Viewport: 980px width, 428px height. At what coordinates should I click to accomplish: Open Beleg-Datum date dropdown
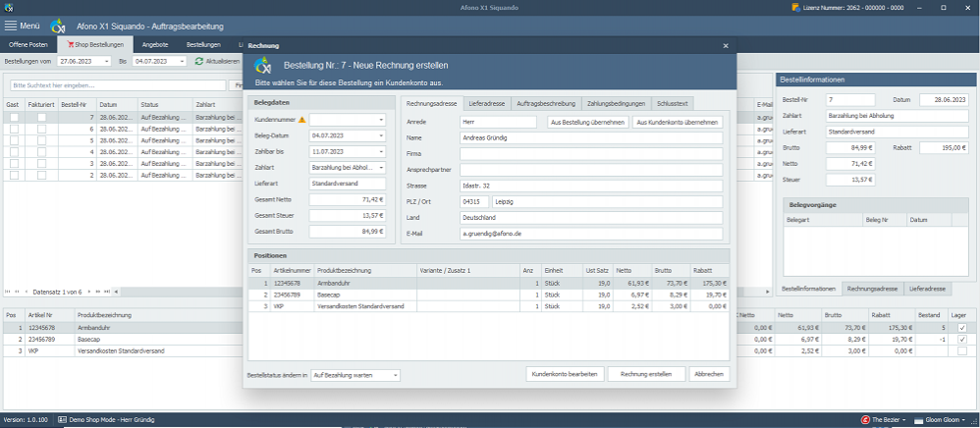[x=381, y=135]
